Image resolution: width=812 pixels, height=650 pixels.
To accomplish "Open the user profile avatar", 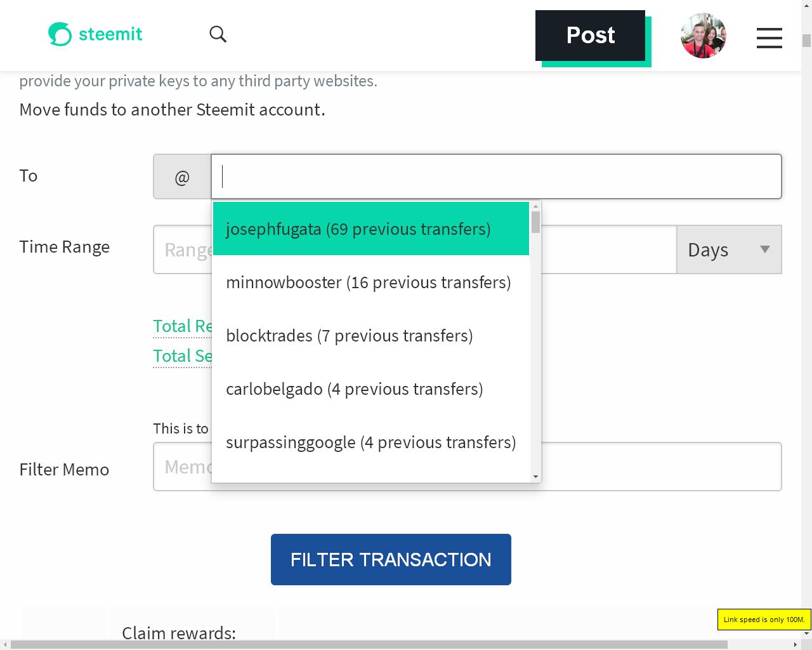I will click(x=703, y=36).
